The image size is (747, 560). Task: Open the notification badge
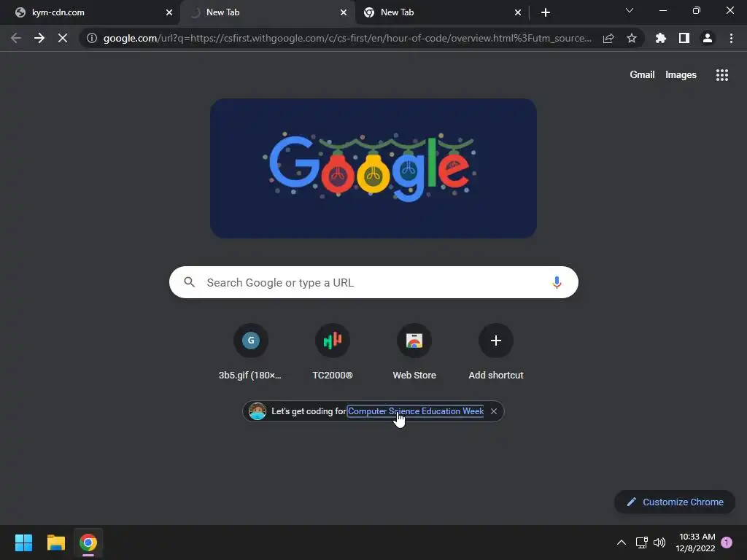(x=727, y=542)
